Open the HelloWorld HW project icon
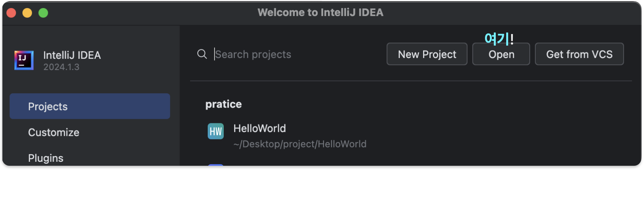Image resolution: width=644 pixels, height=201 pixels. point(216,131)
